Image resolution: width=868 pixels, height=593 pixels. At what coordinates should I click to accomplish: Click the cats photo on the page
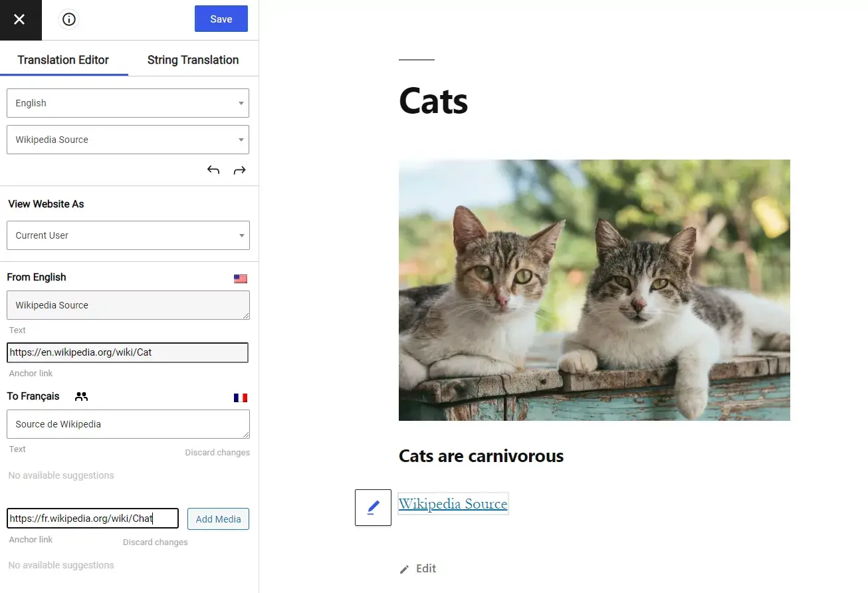pyautogui.click(x=594, y=290)
